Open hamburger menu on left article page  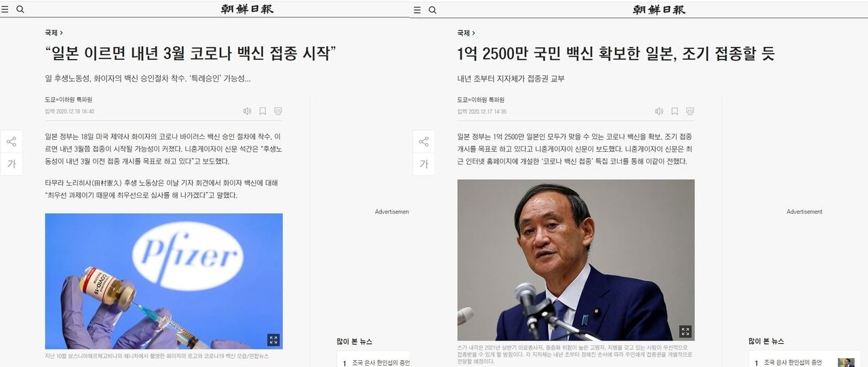5,9
